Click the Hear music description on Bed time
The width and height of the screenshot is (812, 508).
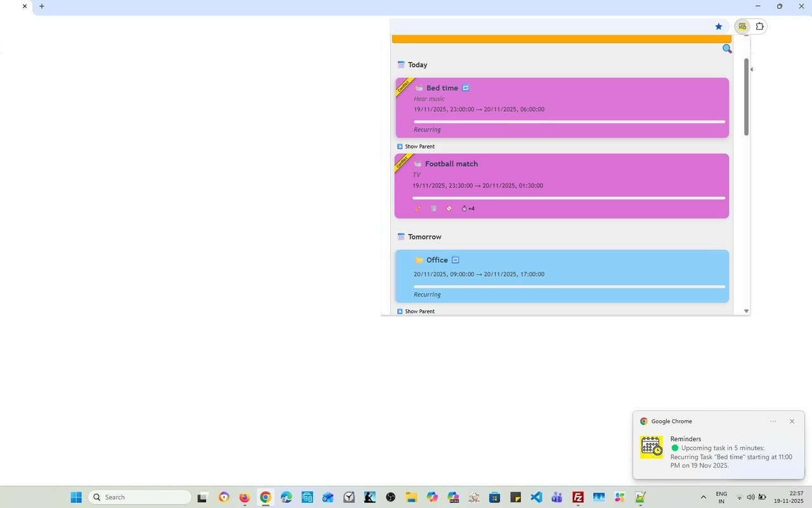(x=429, y=99)
